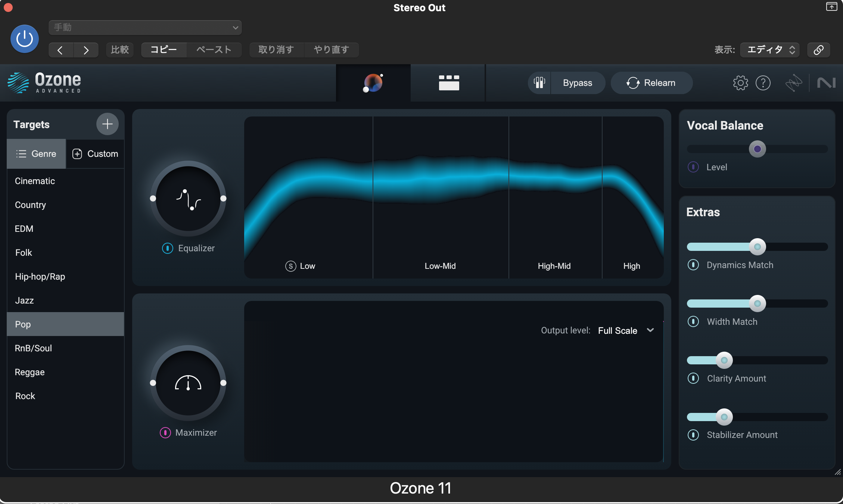
Task: Switch to Genre targets tab
Action: click(36, 154)
